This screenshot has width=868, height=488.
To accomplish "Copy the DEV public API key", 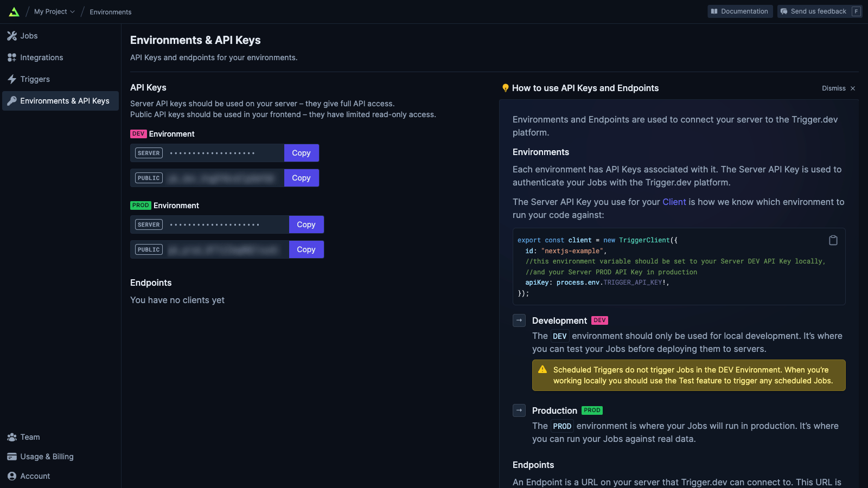I will 301,178.
